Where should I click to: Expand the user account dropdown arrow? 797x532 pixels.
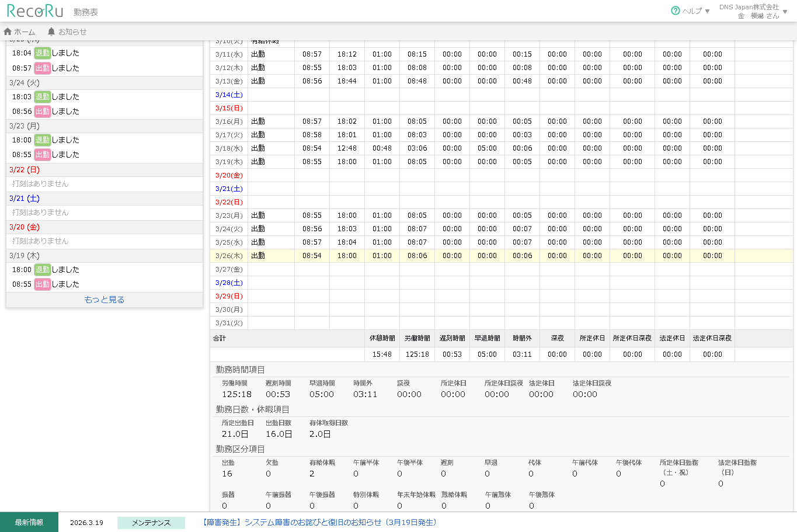[x=785, y=12]
